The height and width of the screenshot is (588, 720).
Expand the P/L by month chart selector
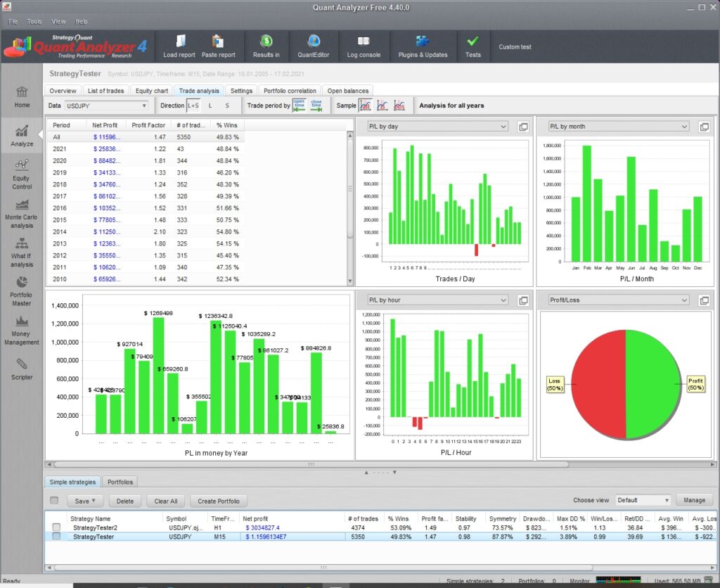(x=619, y=127)
